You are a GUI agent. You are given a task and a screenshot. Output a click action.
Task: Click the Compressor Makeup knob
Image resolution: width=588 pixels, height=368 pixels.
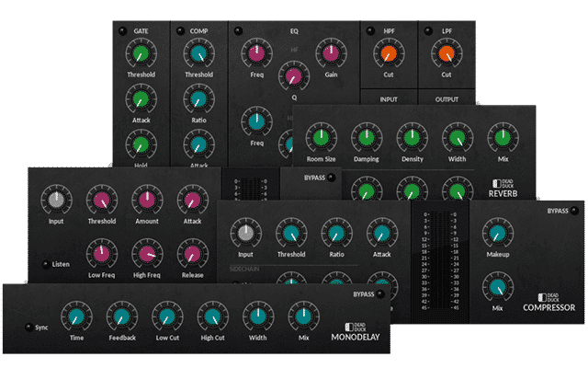(498, 233)
